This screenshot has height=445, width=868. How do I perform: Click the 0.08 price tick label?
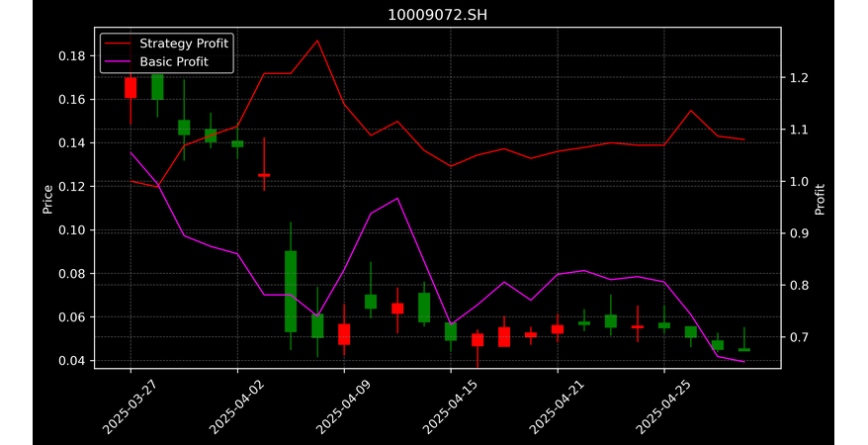71,273
